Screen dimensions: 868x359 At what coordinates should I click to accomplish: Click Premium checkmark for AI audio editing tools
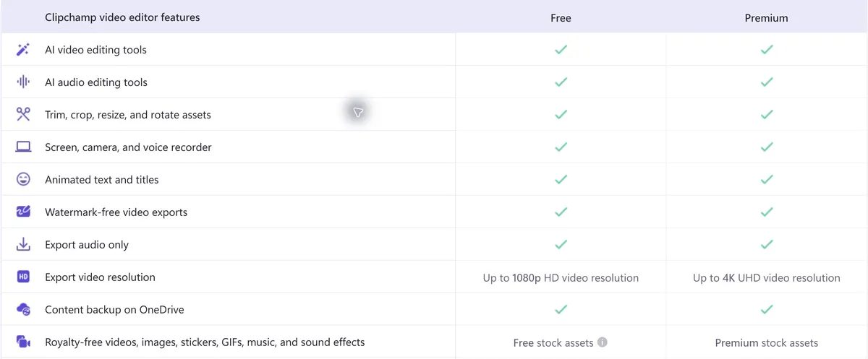click(x=767, y=82)
